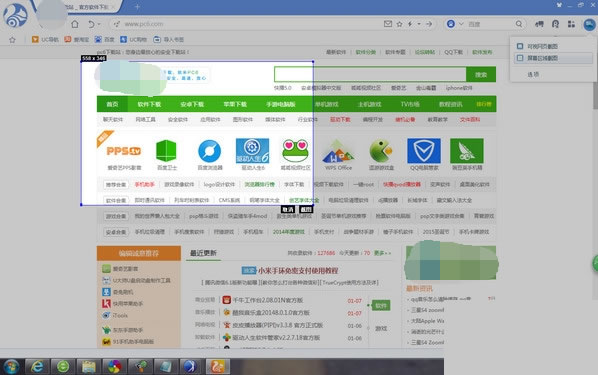Click the PPS.tv software icon
This screenshot has width=598, height=375.
(124, 151)
